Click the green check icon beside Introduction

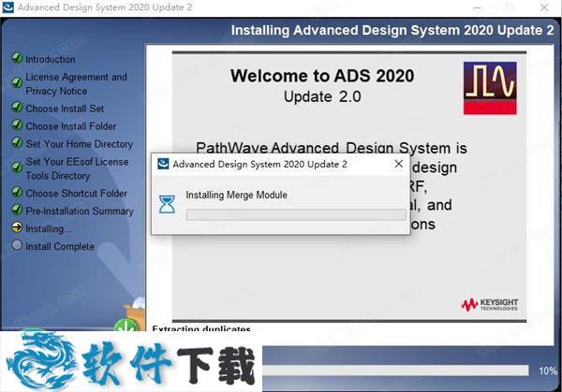coord(17,58)
